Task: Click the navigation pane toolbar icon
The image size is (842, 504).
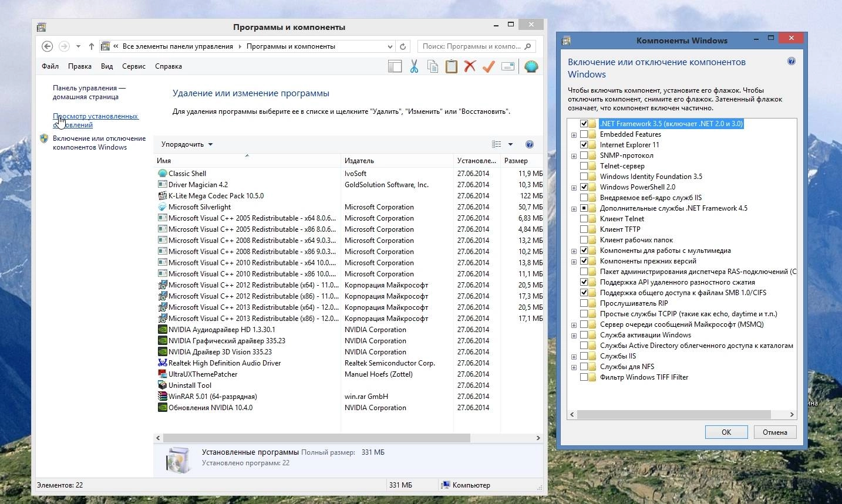Action: click(395, 66)
